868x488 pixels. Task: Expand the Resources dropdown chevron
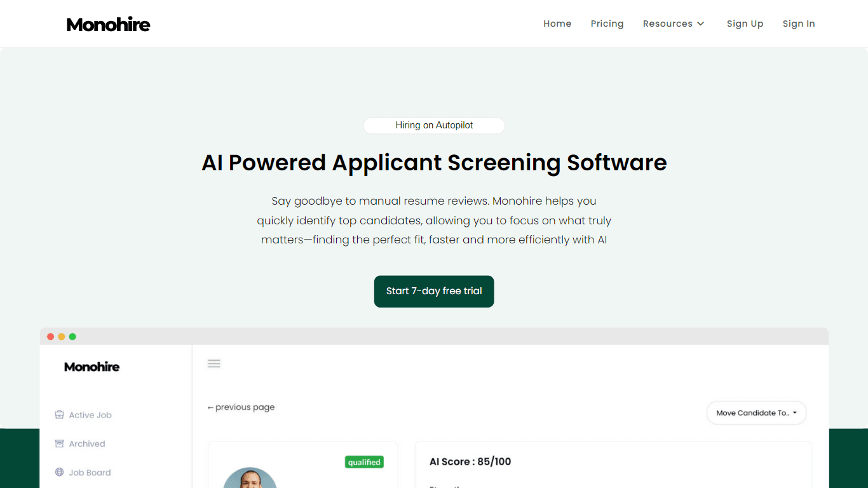[700, 24]
